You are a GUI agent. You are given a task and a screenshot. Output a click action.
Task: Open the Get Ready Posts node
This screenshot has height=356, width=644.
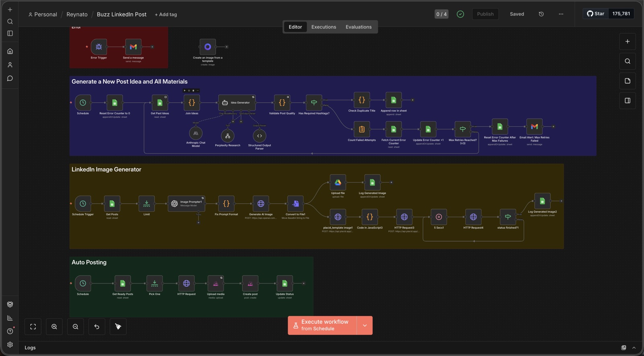(123, 284)
